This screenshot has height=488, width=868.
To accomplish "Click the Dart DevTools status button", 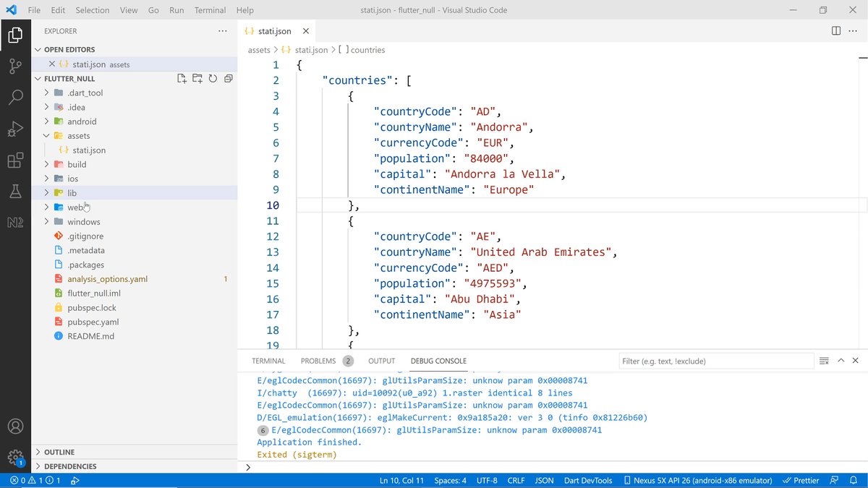I will (587, 480).
